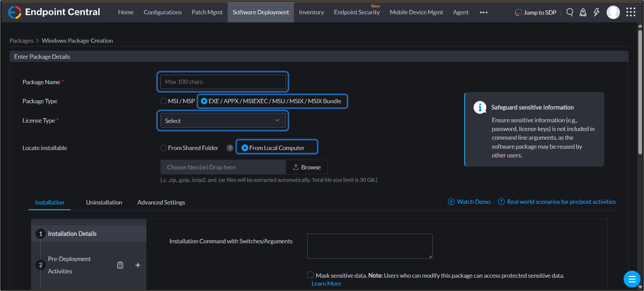Choose From Local Computer option
644x291 pixels.
[x=245, y=148]
